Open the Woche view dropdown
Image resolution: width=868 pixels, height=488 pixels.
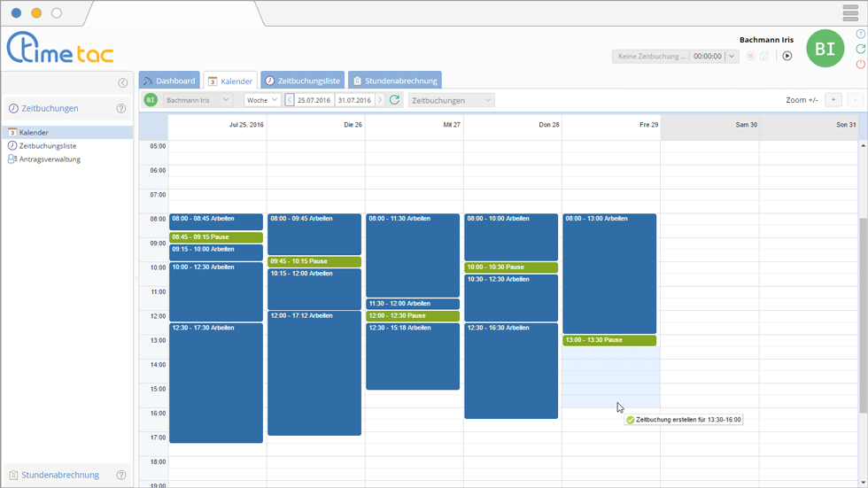[262, 100]
